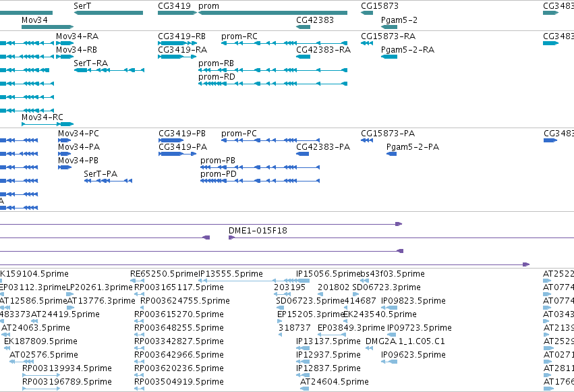574x392 pixels.
Task: Click the SerT-RA transcript
Action: coord(109,70)
